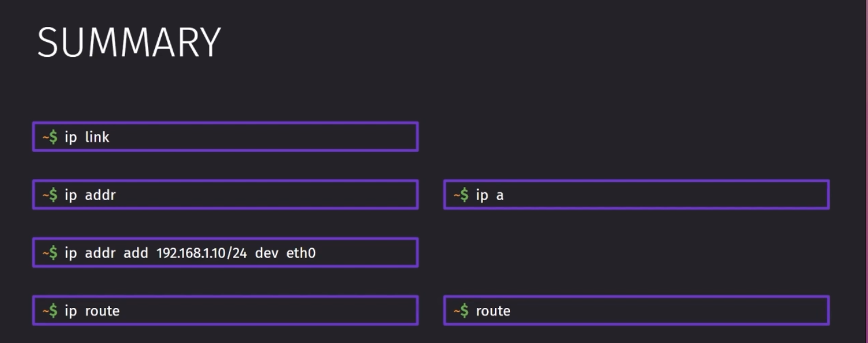Viewport: 868px width, 343px height.
Task: Click the prompt symbol before 'ip route'
Action: (x=50, y=311)
